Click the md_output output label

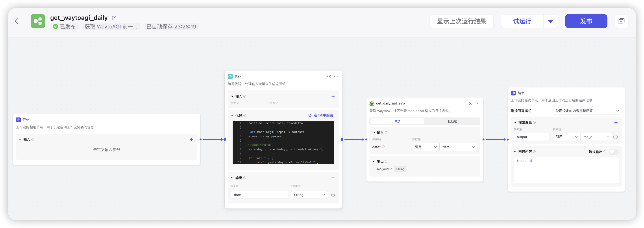coord(385,169)
